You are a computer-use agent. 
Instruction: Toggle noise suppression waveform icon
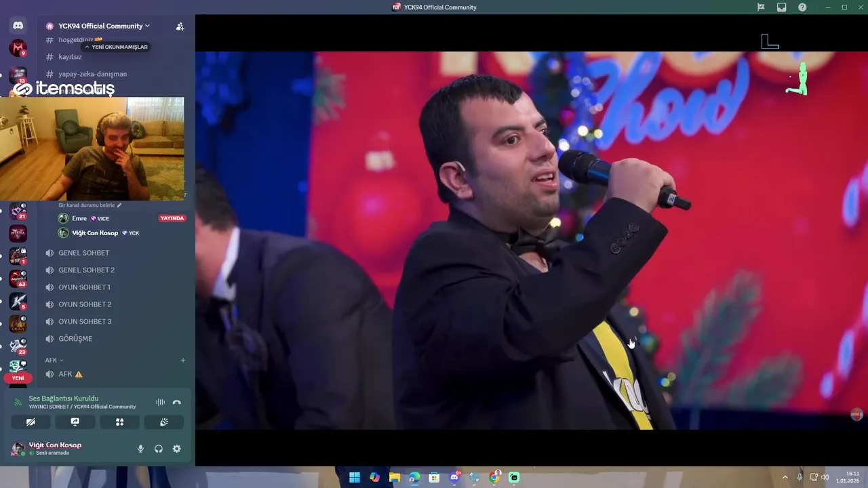coord(160,402)
